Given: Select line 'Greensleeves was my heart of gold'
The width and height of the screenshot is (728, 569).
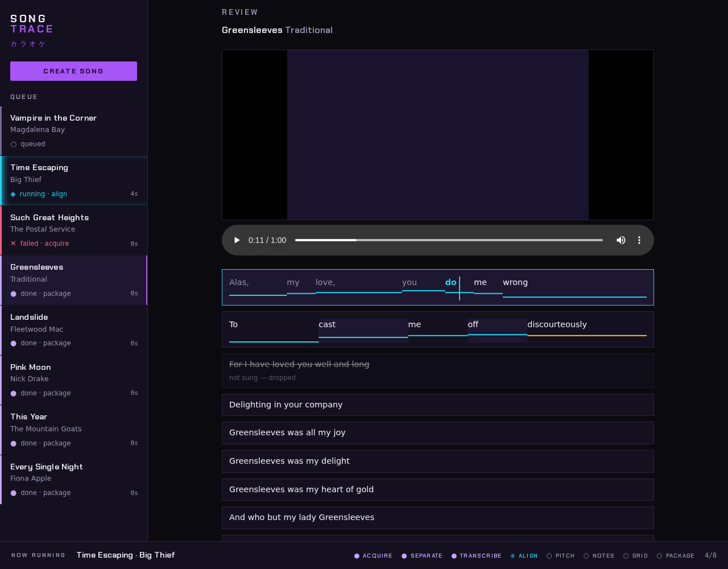Looking at the screenshot, I should pyautogui.click(x=438, y=489).
